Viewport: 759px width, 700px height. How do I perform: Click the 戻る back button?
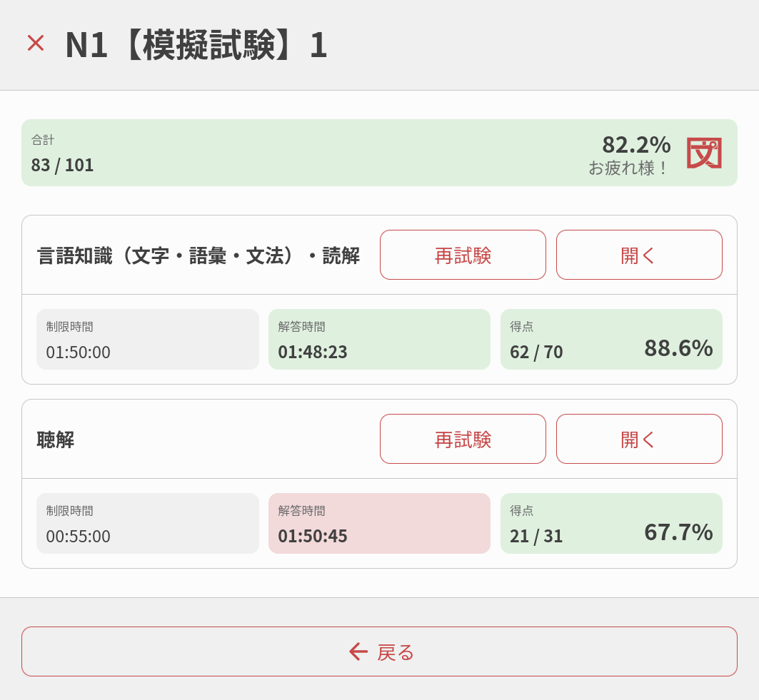click(x=379, y=651)
